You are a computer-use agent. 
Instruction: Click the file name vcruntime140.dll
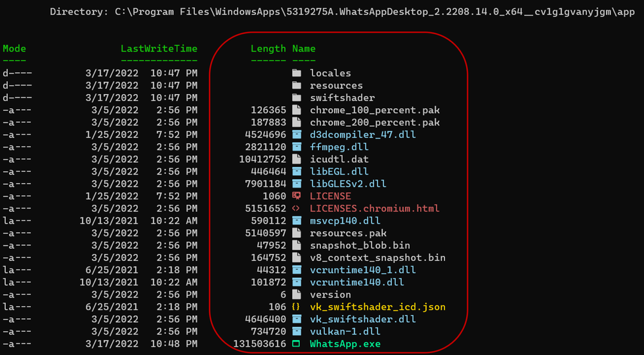point(357,282)
